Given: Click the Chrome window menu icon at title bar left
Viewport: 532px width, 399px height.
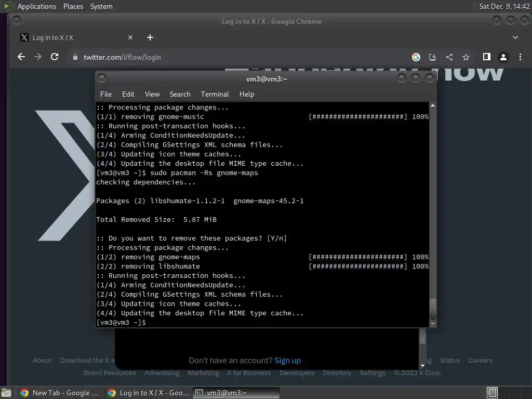Looking at the screenshot, I should [x=16, y=21].
